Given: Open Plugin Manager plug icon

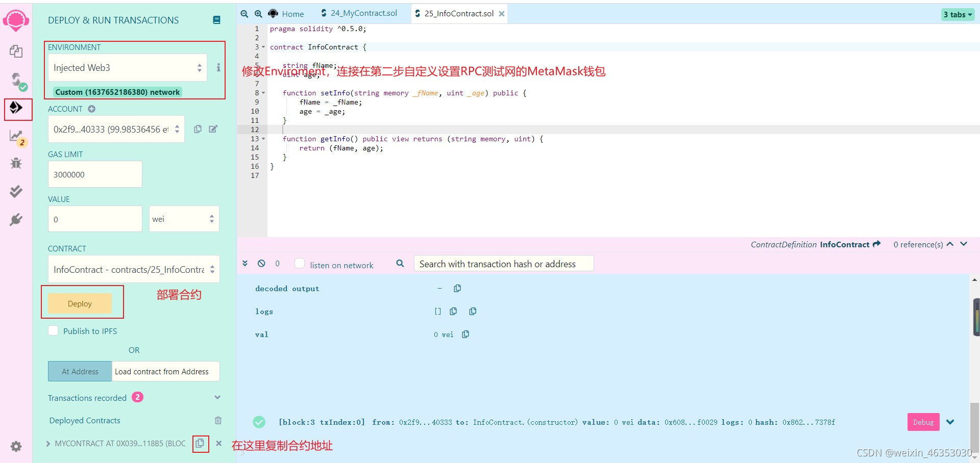Looking at the screenshot, I should [x=16, y=219].
